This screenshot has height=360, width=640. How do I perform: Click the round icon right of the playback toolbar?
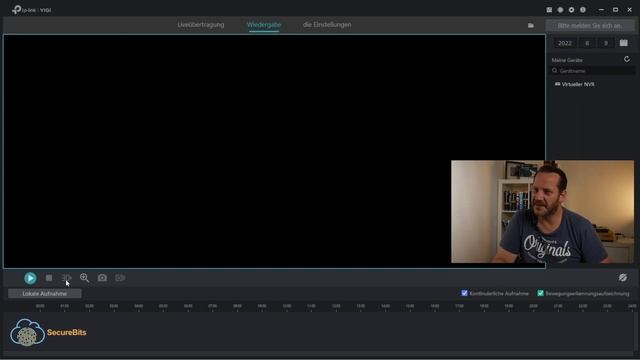coord(622,278)
